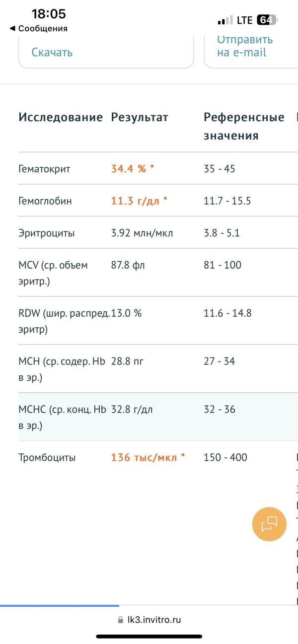Tap the Референсные значения column header
This screenshot has width=298, height=644.
[x=244, y=127]
